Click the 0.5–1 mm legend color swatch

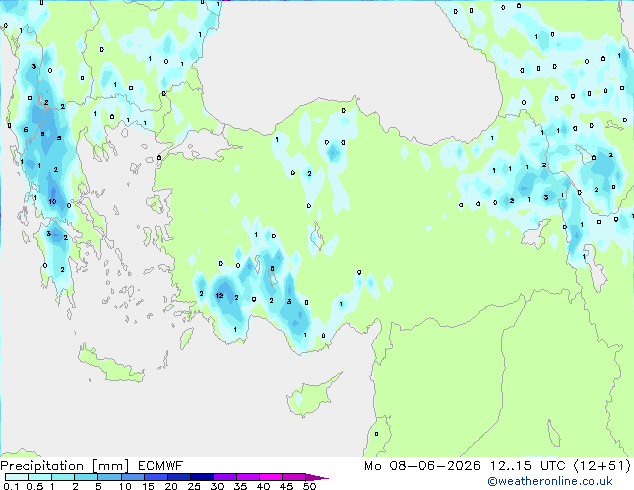tap(40, 477)
